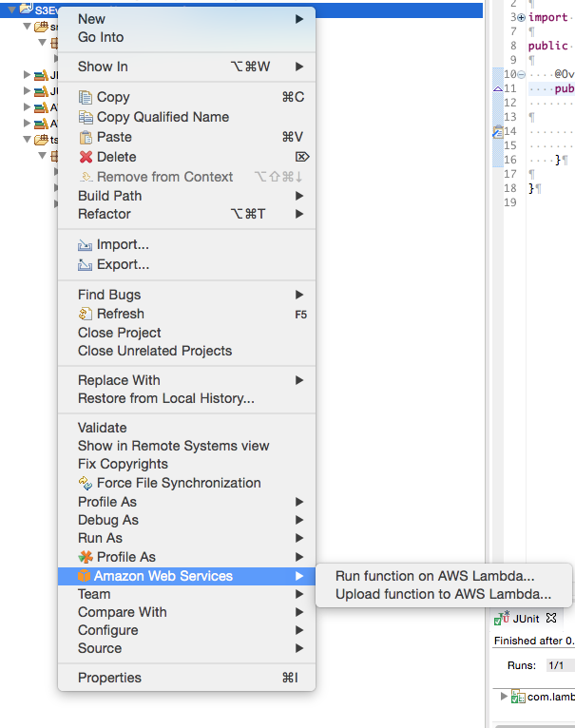Open the Show In submenu

pos(186,67)
